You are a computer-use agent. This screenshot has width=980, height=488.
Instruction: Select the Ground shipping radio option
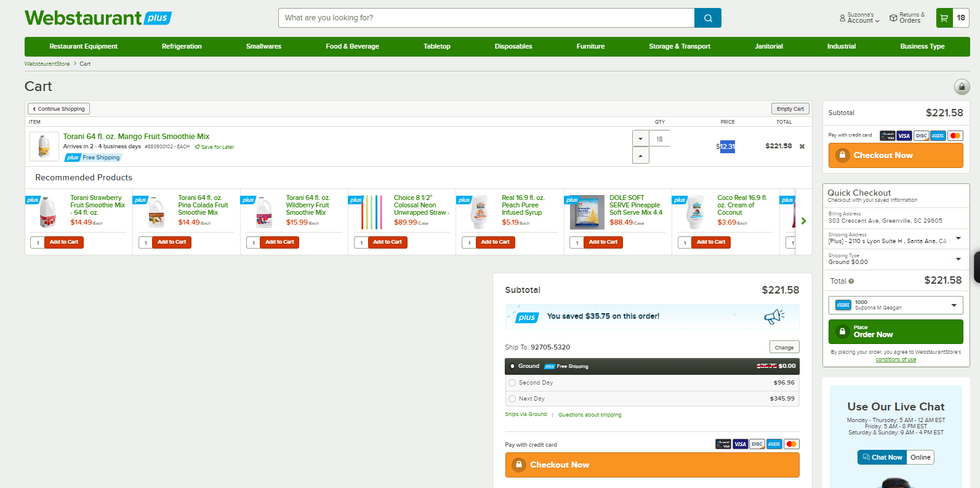point(512,366)
